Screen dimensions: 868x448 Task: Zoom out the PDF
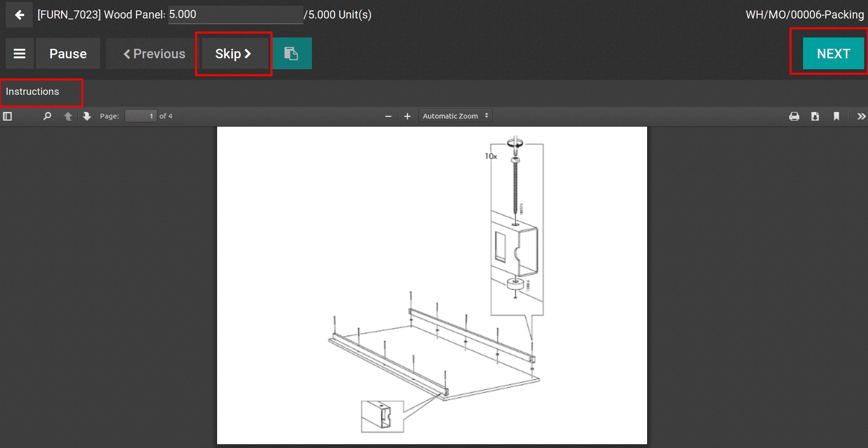[388, 116]
